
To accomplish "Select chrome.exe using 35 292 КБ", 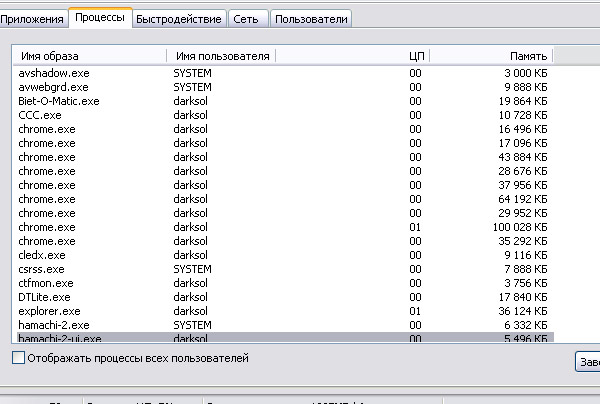I will [x=284, y=241].
